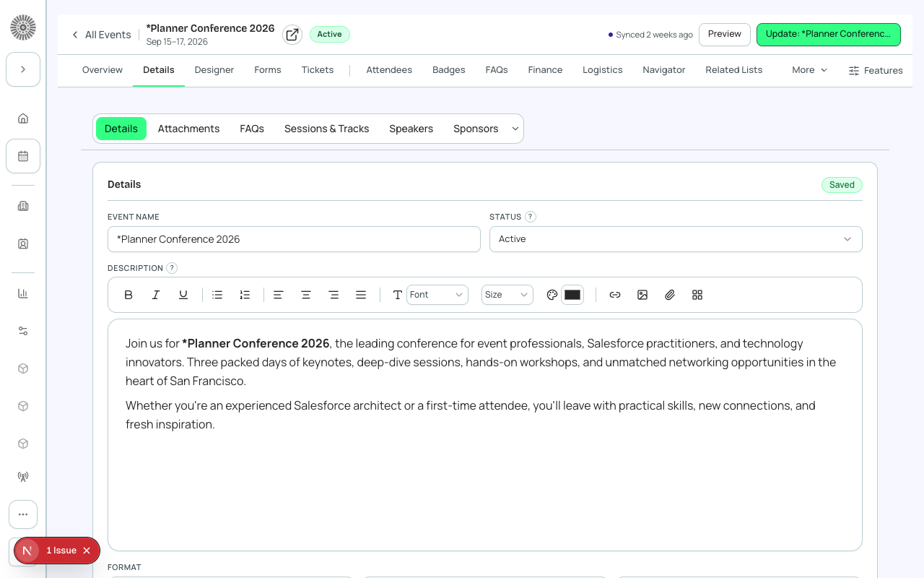Toggle bold formatting
The width and height of the screenshot is (924, 578).
tap(128, 295)
